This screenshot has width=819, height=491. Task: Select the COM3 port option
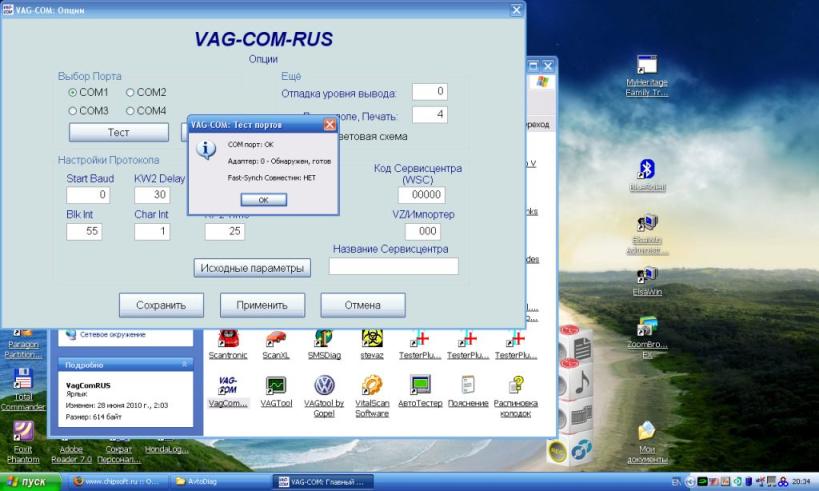(73, 111)
